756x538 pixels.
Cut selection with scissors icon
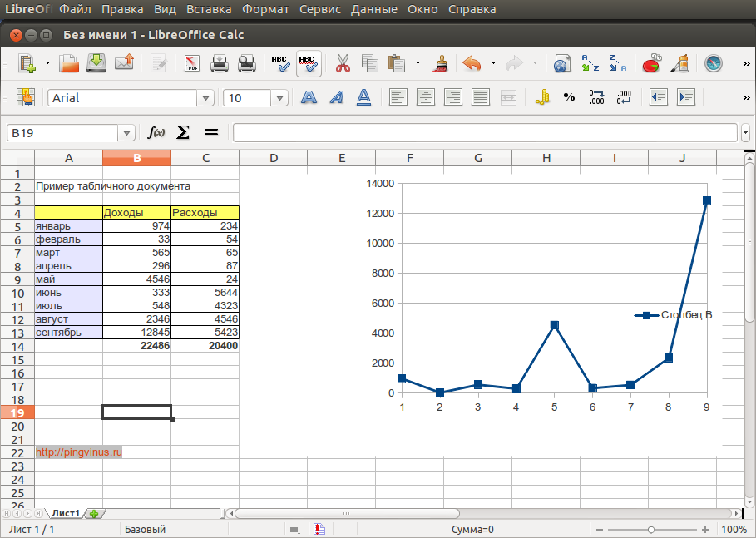343,63
